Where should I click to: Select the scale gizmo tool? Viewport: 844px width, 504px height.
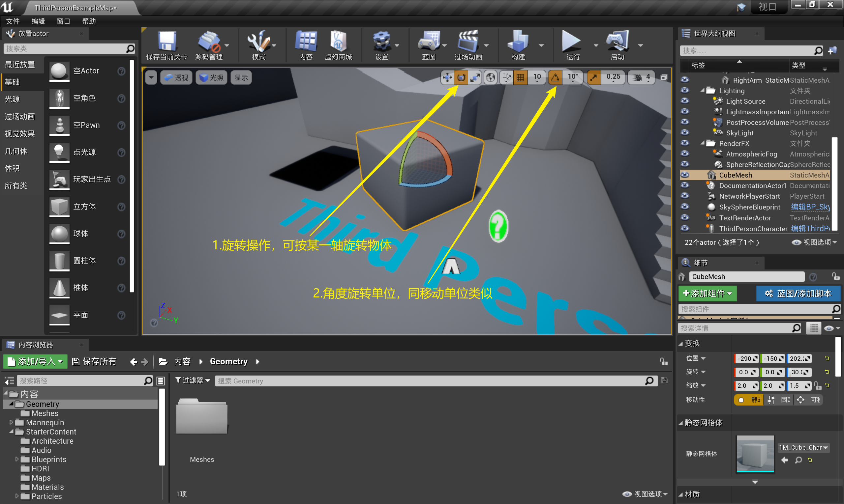tap(475, 78)
